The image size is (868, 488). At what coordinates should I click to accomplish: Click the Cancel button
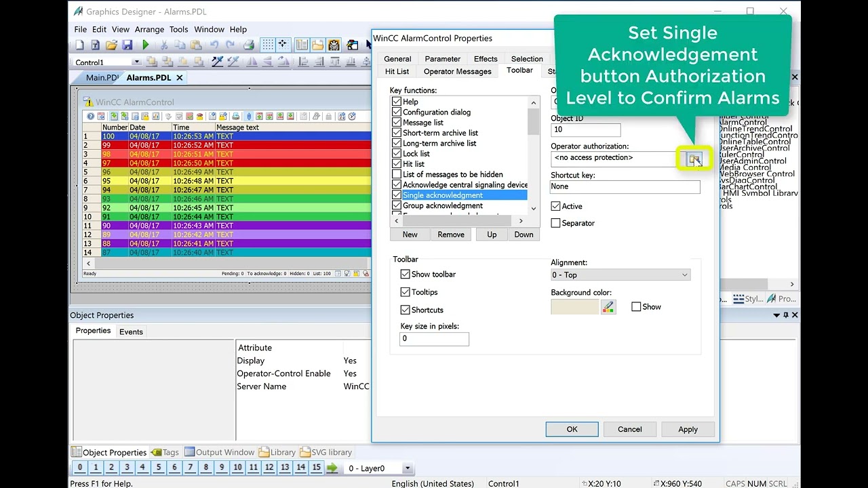tap(630, 429)
